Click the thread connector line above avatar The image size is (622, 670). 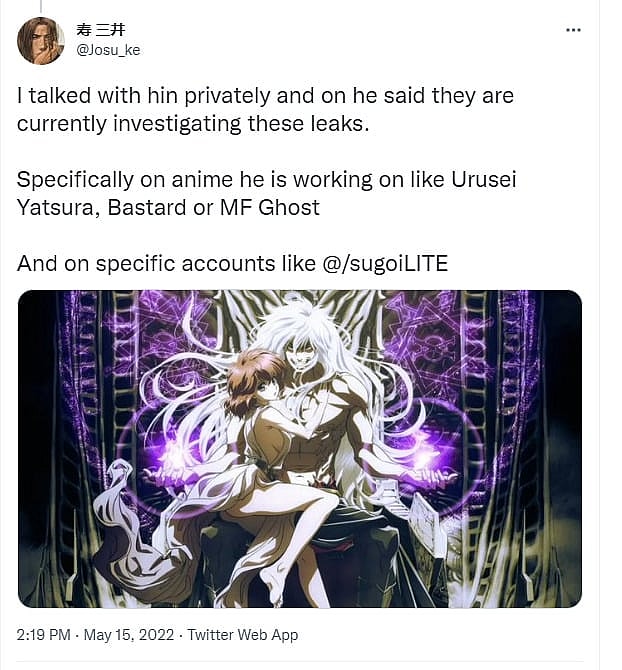coord(41,6)
